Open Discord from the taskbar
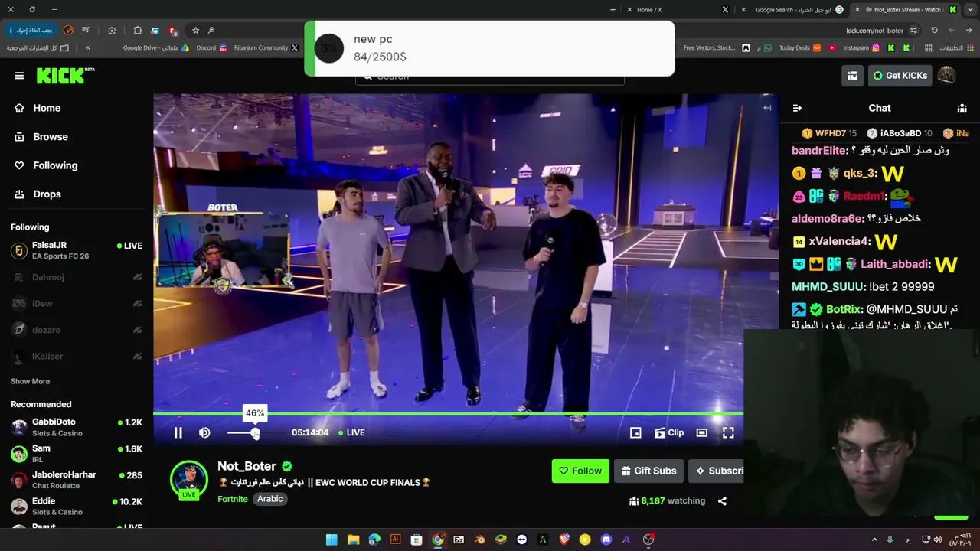This screenshot has width=980, height=551. pos(606,540)
